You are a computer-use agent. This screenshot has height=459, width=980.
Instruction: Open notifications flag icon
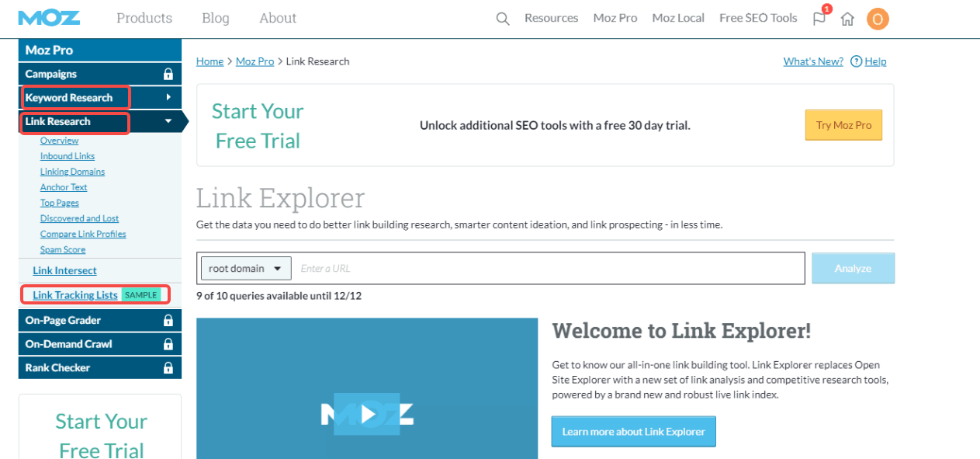819,18
